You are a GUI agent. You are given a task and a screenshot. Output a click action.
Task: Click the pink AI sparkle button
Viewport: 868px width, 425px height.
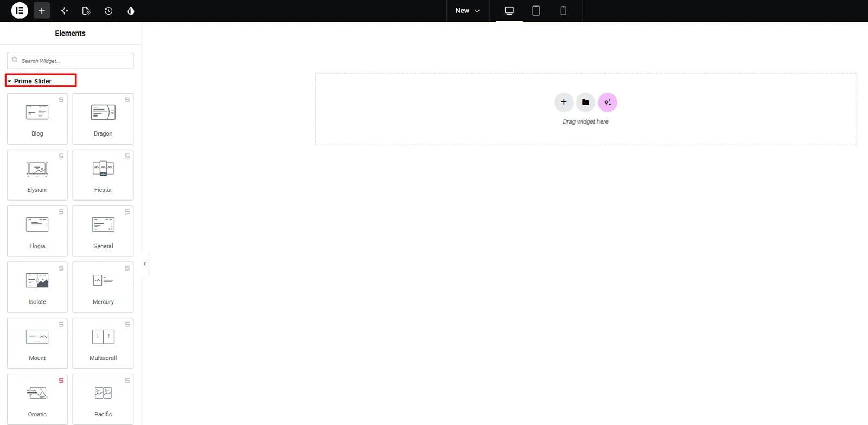click(x=608, y=102)
